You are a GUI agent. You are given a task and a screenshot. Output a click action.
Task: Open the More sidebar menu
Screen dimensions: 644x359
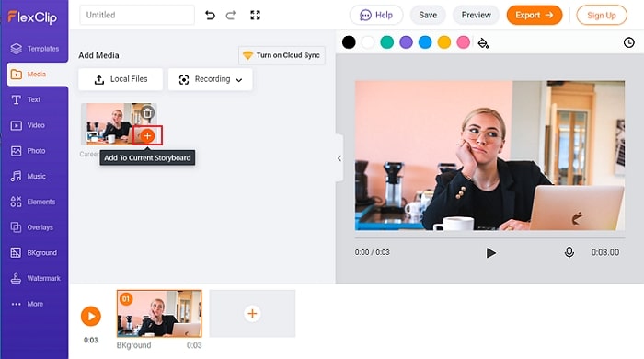coord(34,304)
